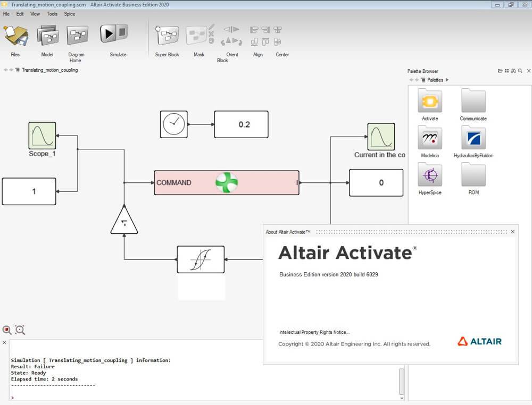Open Intellectual Property Rights Notice link
532x405 pixels.
tap(314, 332)
